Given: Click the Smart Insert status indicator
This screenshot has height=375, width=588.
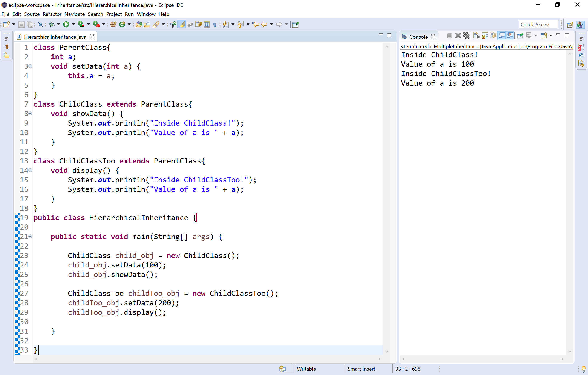Looking at the screenshot, I should point(361,369).
